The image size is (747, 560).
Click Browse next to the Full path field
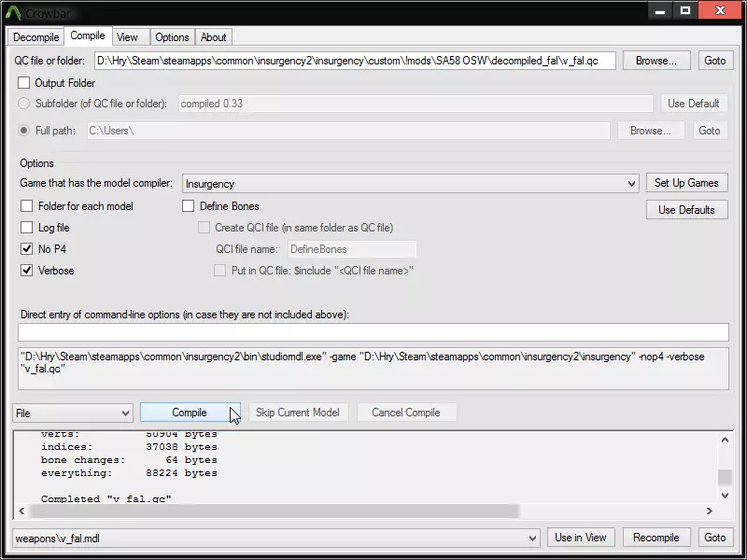pyautogui.click(x=651, y=131)
